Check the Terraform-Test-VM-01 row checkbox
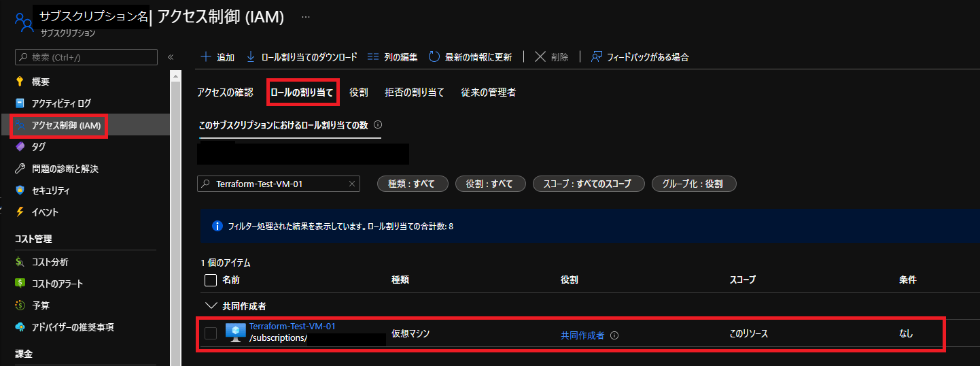980x366 pixels. (211, 333)
